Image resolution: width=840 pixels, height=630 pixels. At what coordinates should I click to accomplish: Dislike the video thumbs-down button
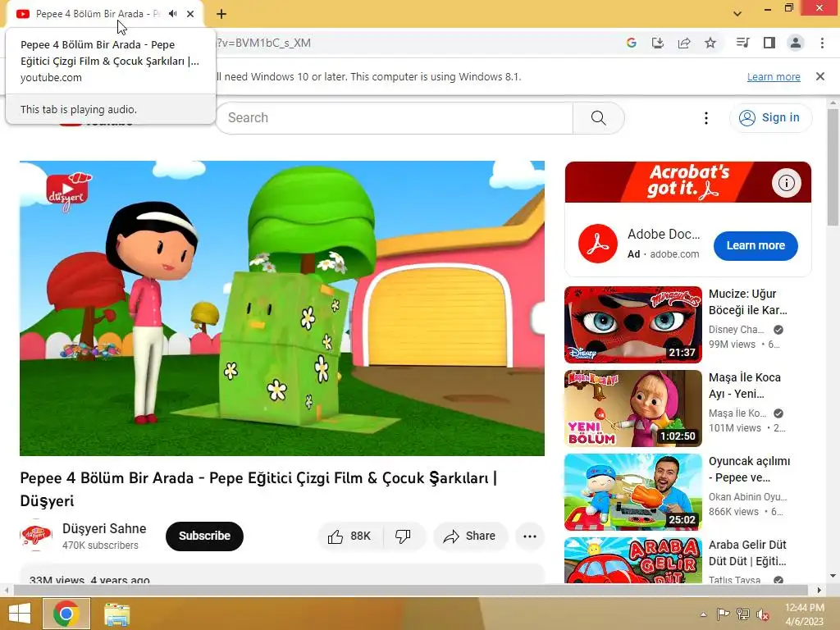pyautogui.click(x=403, y=536)
